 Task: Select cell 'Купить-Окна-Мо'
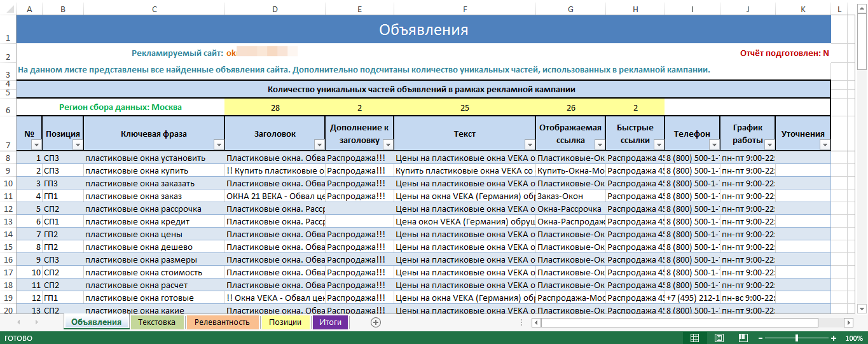pyautogui.click(x=571, y=170)
